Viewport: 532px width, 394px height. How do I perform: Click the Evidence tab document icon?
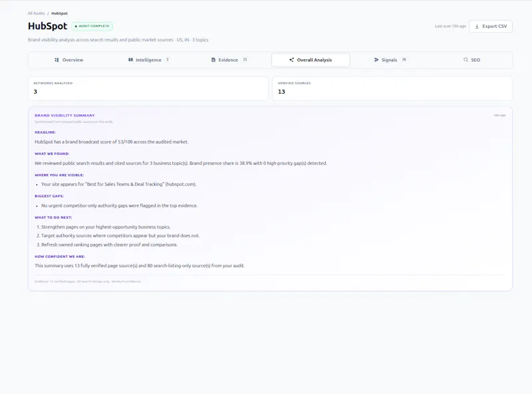click(x=213, y=60)
